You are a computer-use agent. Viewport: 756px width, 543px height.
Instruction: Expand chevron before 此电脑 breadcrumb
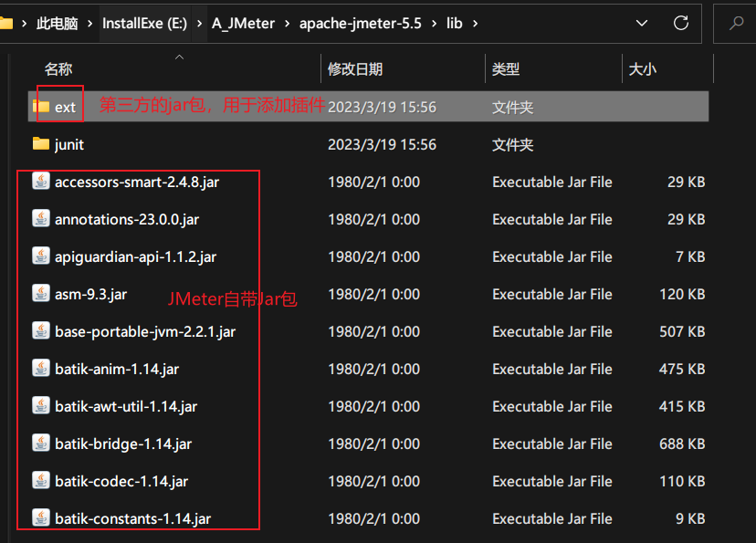24,24
